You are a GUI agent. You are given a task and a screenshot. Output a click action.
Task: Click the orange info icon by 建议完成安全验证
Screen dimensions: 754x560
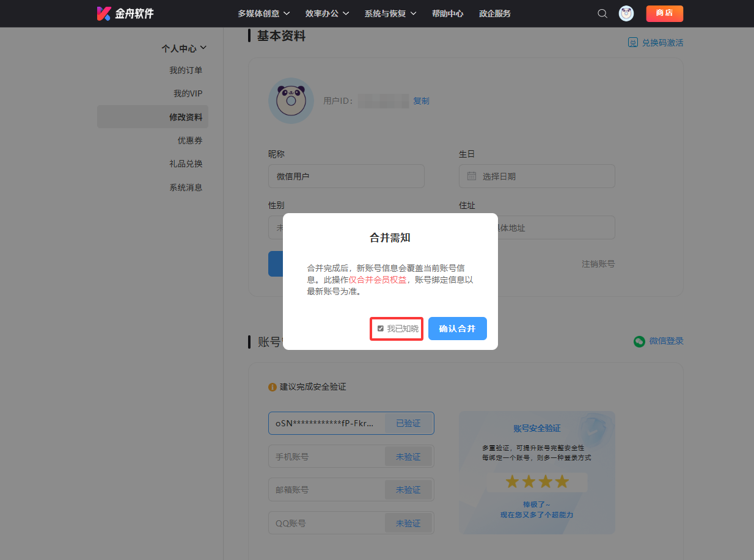click(273, 387)
